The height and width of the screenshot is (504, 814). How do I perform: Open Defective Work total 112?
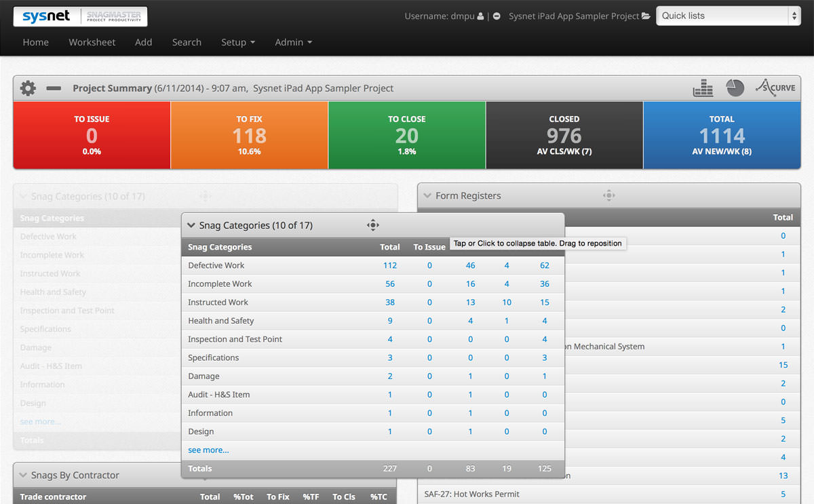pos(390,265)
